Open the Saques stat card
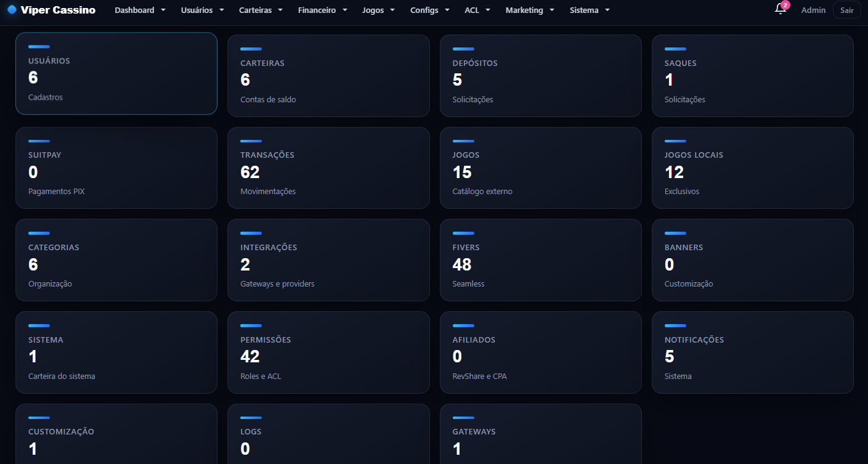The height and width of the screenshot is (464, 868). click(x=753, y=76)
